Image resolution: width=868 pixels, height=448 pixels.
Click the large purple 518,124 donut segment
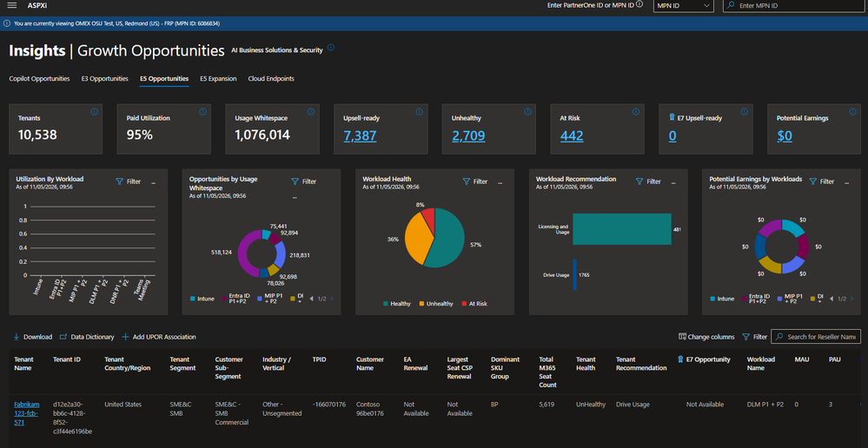(242, 252)
